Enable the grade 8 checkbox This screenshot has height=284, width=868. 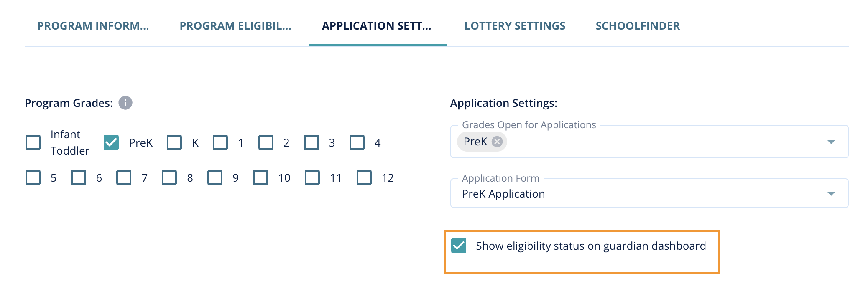coord(169,177)
